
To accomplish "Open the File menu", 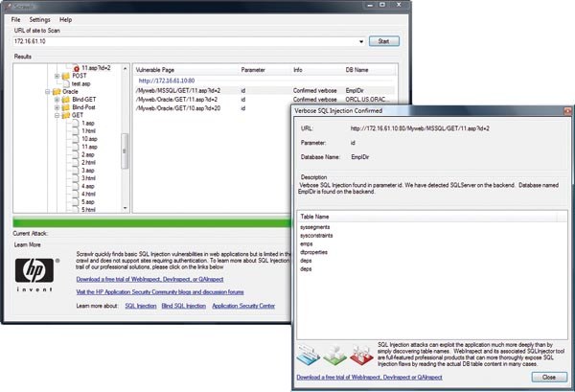I will pos(15,20).
